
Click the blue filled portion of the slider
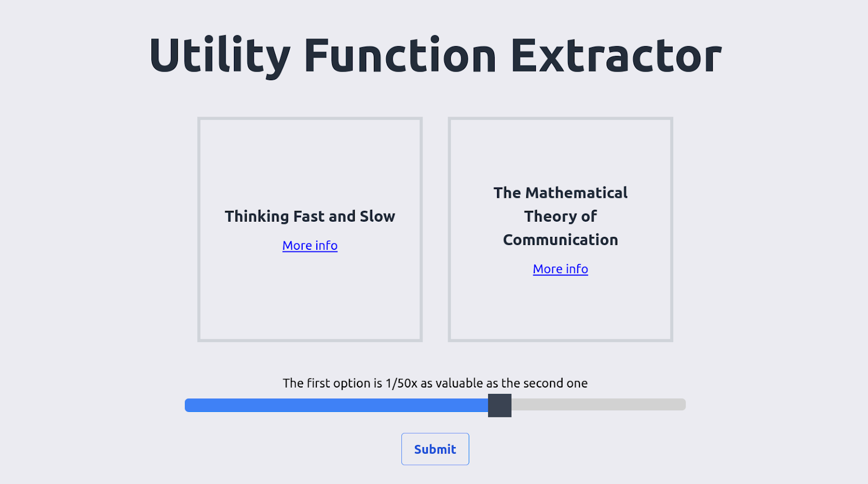click(336, 405)
